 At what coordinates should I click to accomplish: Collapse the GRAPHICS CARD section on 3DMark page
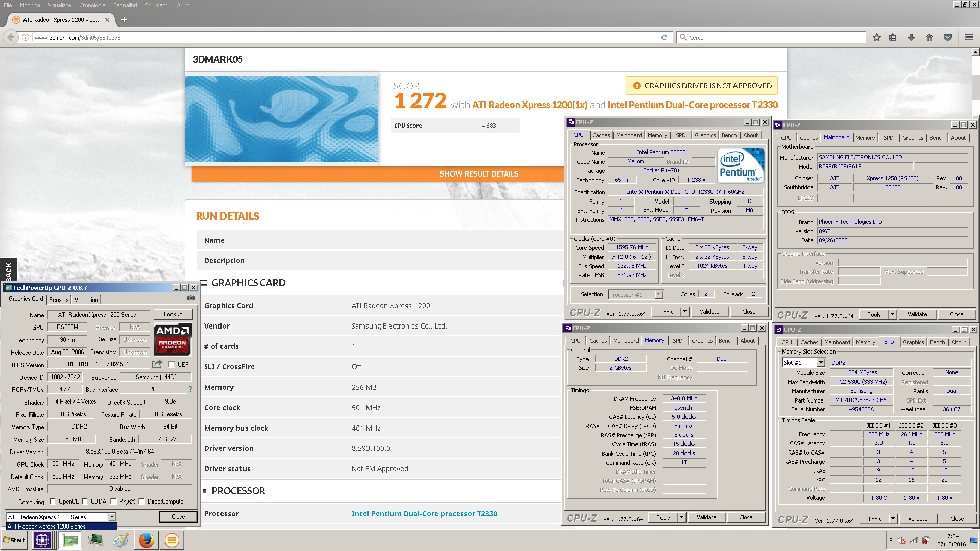(x=204, y=283)
